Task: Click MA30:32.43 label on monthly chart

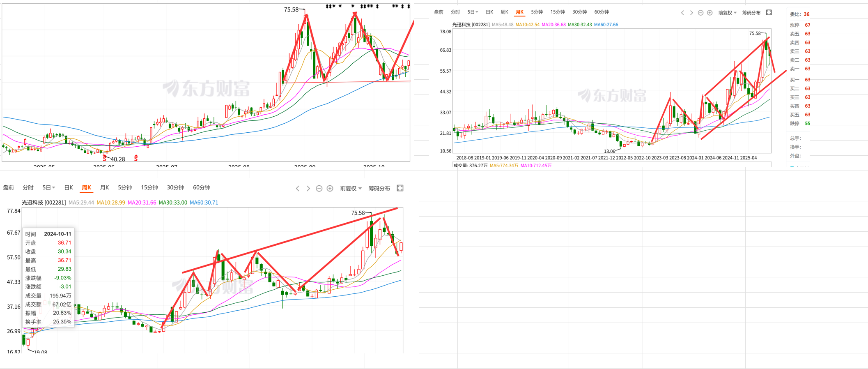Action: tap(580, 25)
